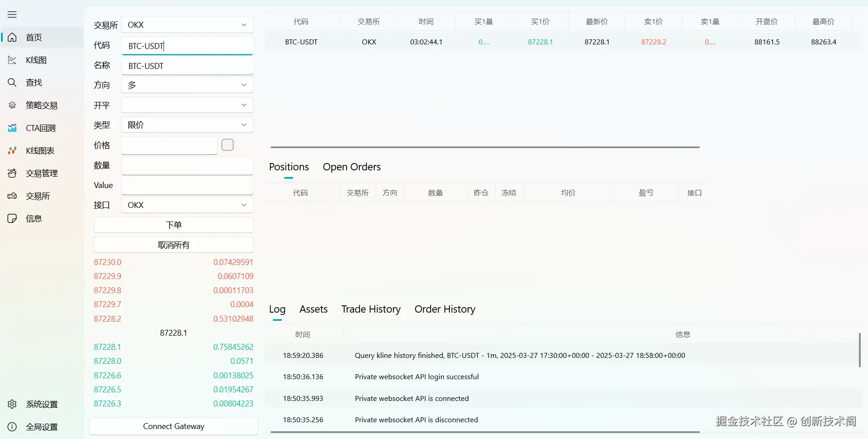Open the 方向 direction dropdown

point(187,85)
